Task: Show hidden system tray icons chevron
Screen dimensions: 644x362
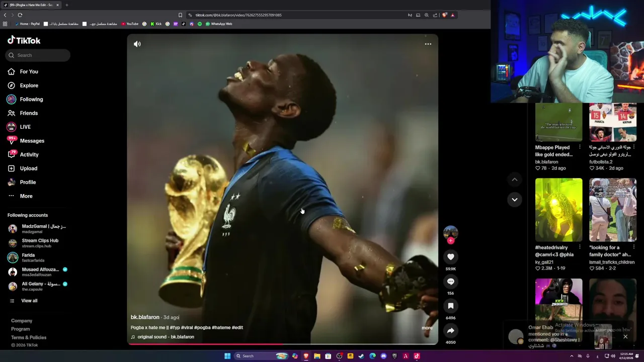Action: point(572,356)
